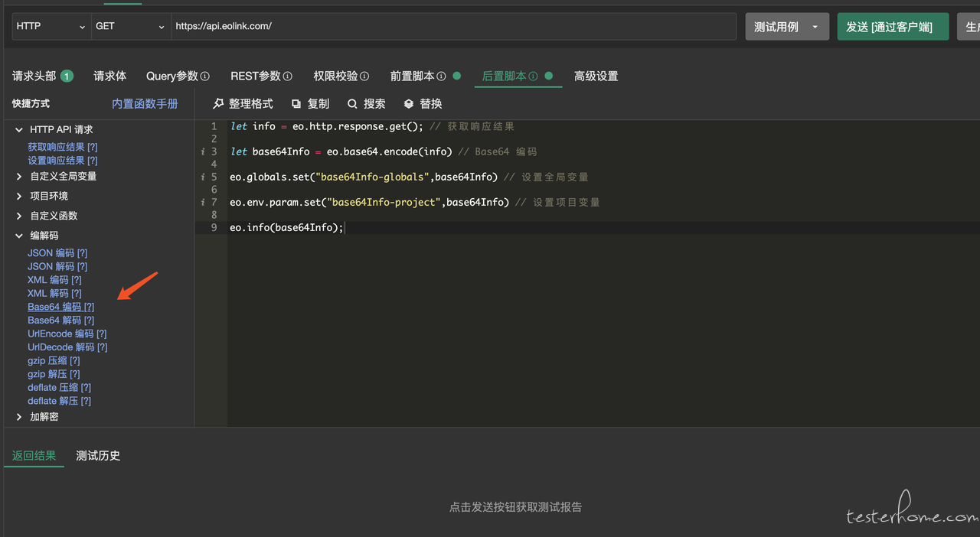This screenshot has width=980, height=537.
Task: Click code line with eo.env.param.set
Action: click(x=415, y=202)
